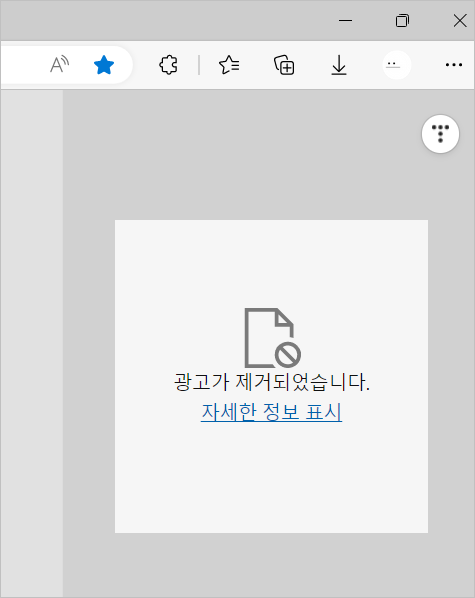Open the '자세한 정보 표시' link
475x598 pixels.
point(271,412)
